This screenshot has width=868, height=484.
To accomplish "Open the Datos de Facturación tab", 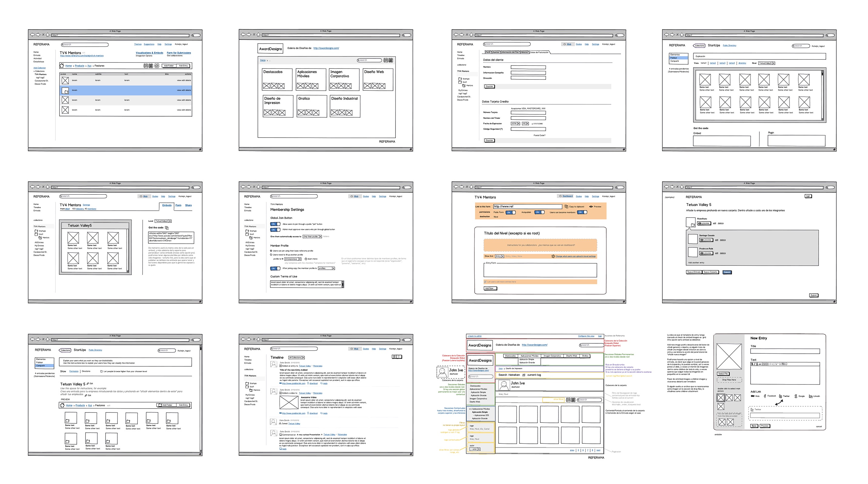I will point(539,52).
